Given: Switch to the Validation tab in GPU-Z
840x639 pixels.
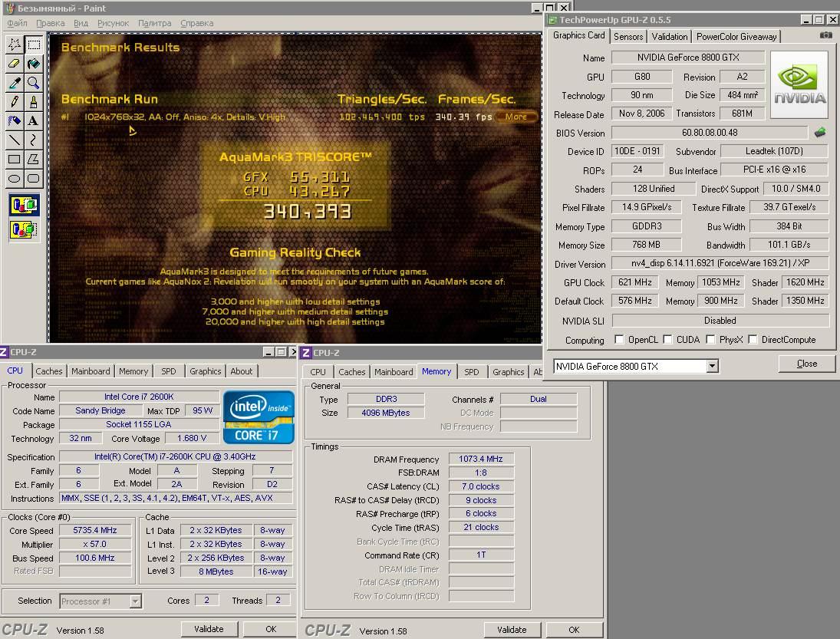Looking at the screenshot, I should tap(669, 36).
